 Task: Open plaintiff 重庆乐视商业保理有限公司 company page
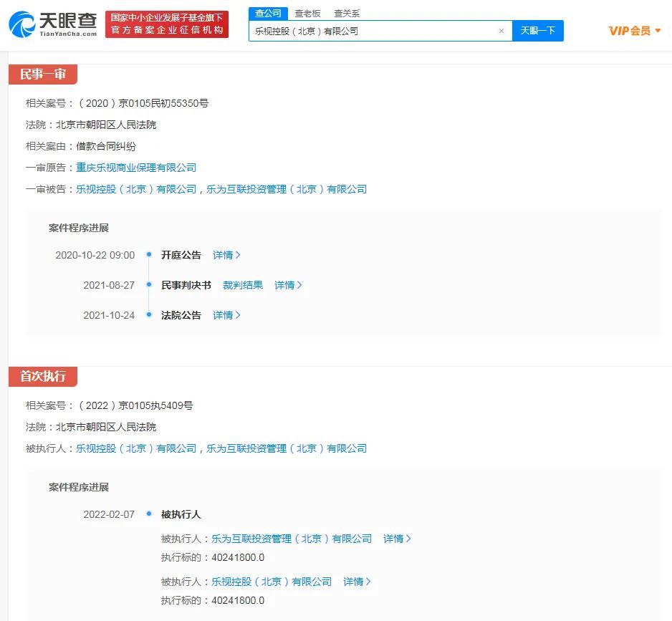pyautogui.click(x=137, y=168)
